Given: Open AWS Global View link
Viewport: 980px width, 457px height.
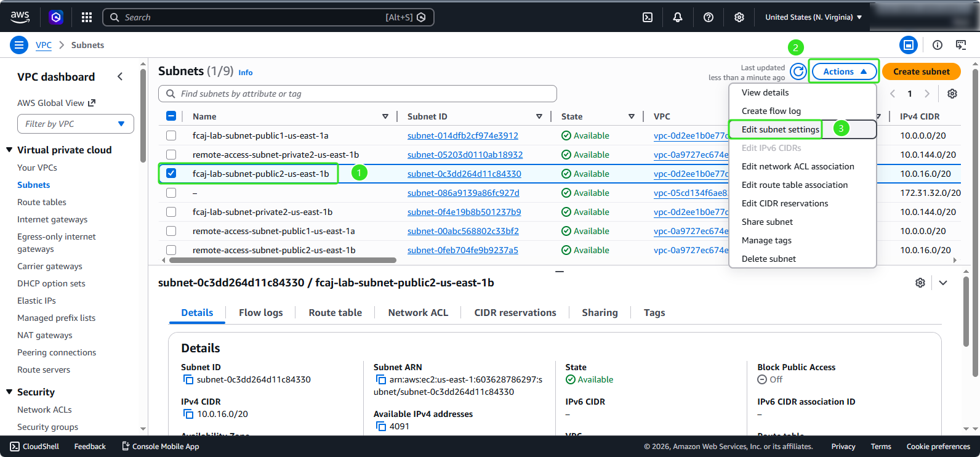Looking at the screenshot, I should (57, 103).
